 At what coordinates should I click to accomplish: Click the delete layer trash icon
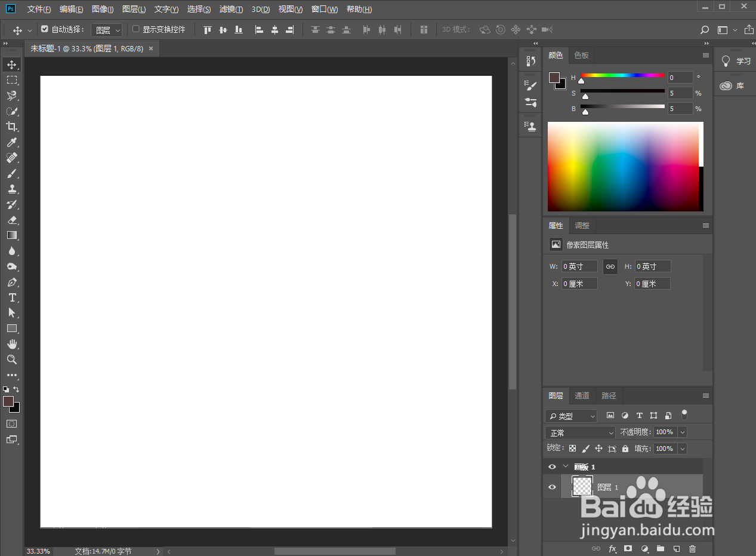pos(692,548)
